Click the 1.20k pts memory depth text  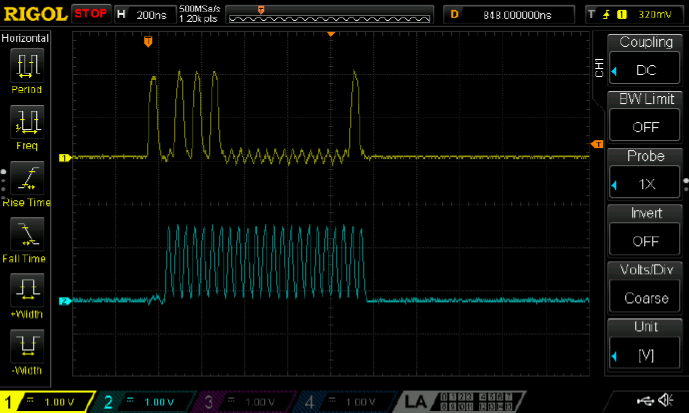click(x=199, y=19)
